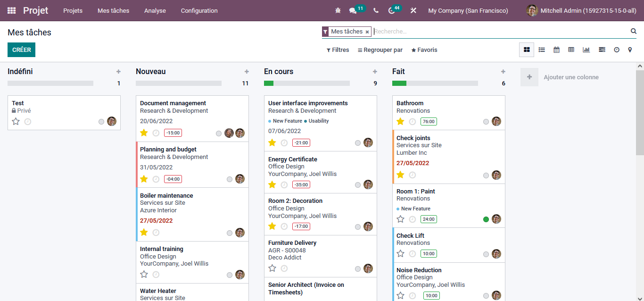This screenshot has width=644, height=301.
Task: Click the search magnifier icon
Action: point(634,31)
